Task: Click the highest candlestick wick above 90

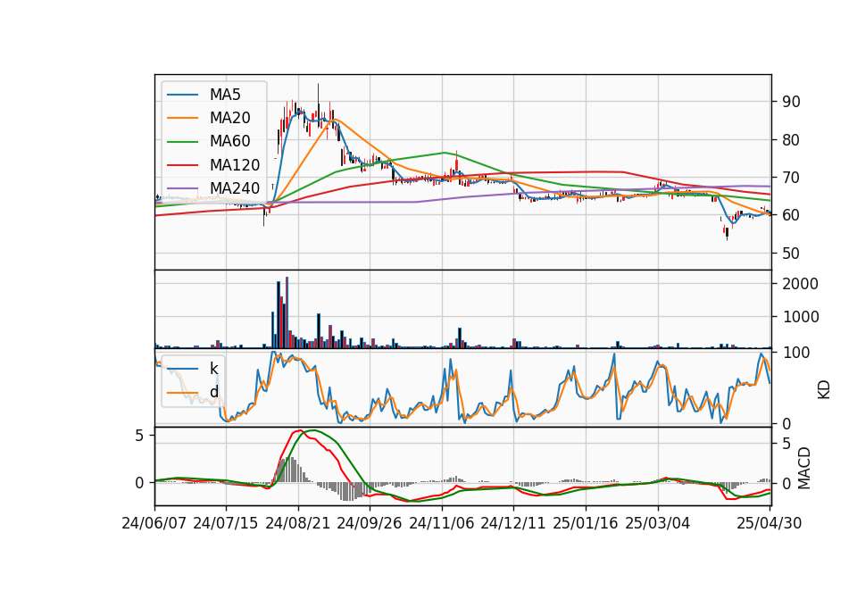Action: [318, 93]
